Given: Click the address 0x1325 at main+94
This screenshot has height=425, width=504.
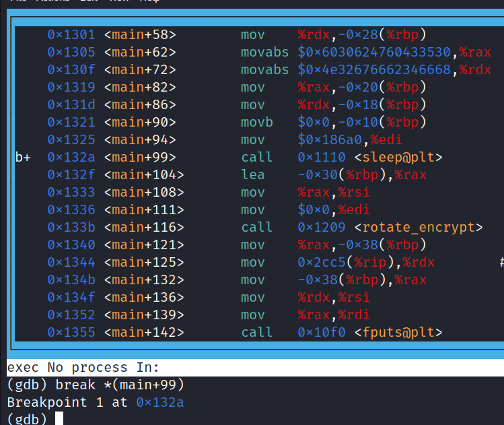Looking at the screenshot, I should point(71,140).
